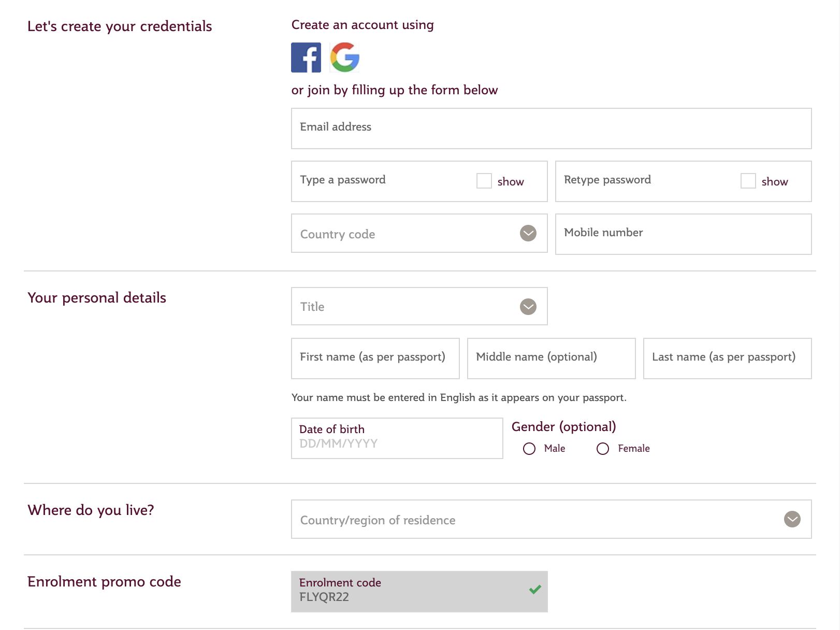The image size is (840, 630).
Task: Click the Middle name (optional) field
Action: pos(552,359)
